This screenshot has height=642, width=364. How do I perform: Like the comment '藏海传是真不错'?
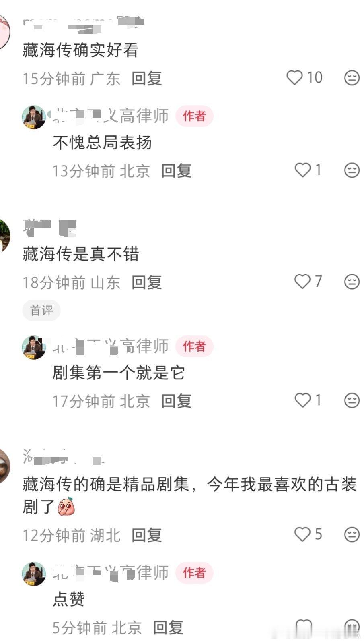tap(302, 281)
